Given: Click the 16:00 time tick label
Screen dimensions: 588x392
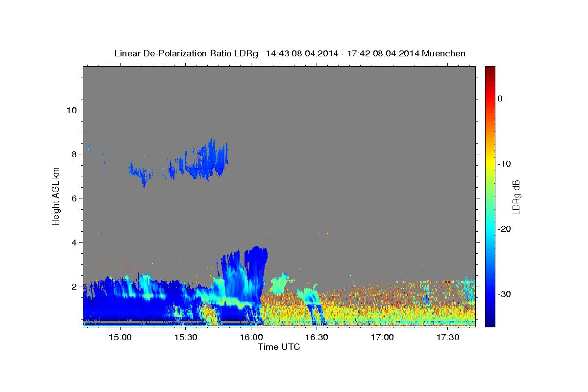Looking at the screenshot, I should (x=251, y=338).
